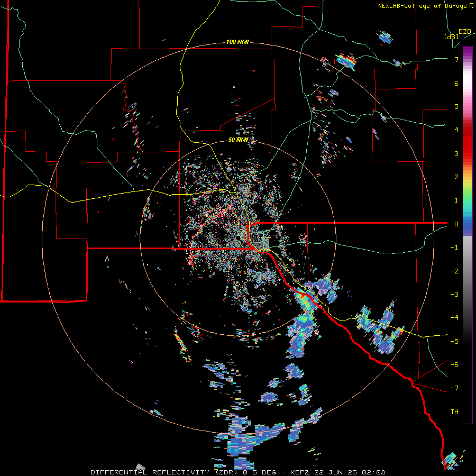Click the DZD [dB] legend title
The height and width of the screenshot is (476, 476).
[x=457, y=34]
